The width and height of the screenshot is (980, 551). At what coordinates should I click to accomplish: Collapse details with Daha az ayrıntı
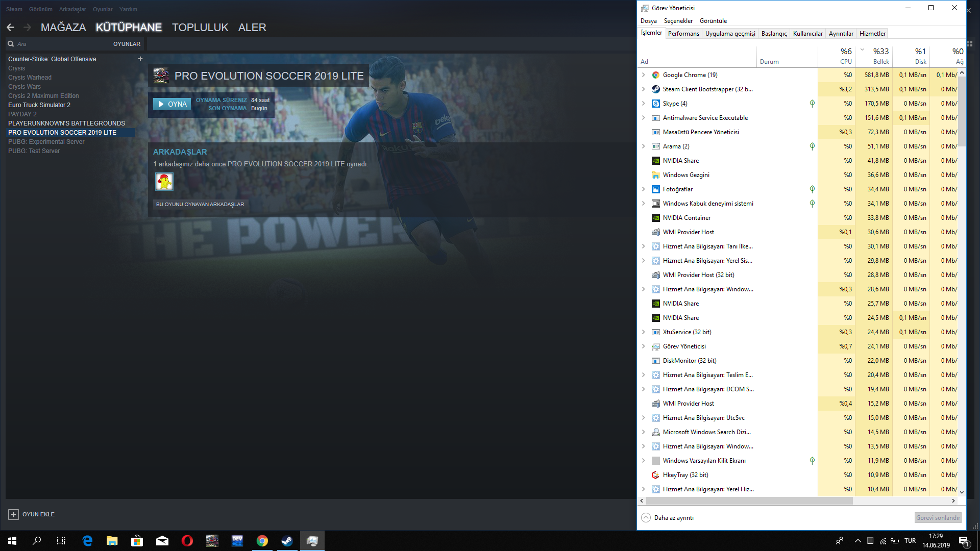coord(668,518)
